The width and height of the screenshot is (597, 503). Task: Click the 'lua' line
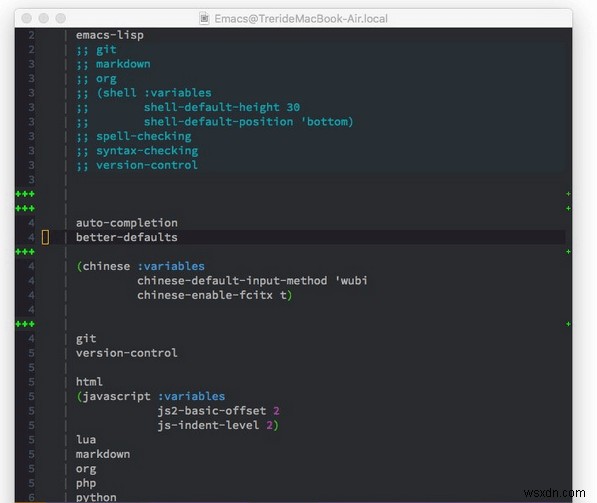[86, 440]
